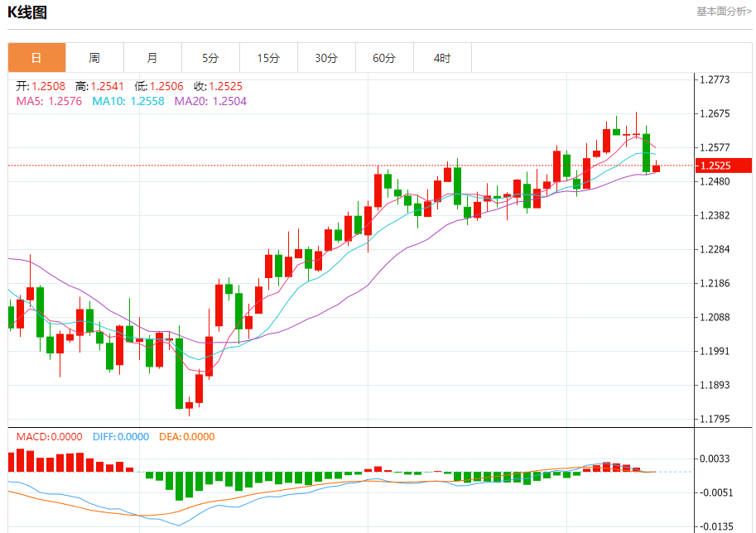
Task: Click the 低:1.2506 low value
Action: [159, 86]
